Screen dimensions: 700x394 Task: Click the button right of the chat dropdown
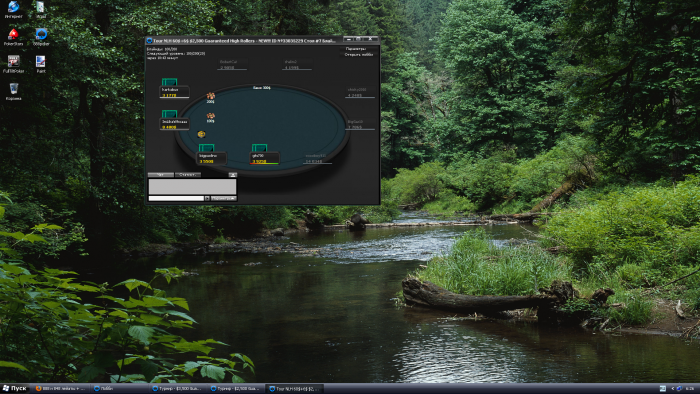[x=223, y=198]
